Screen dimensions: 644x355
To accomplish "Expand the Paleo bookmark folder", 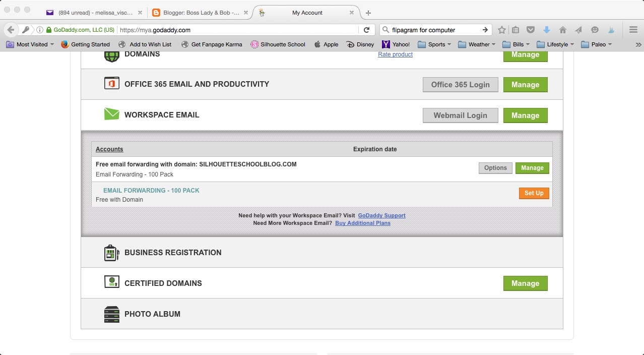I will coord(596,44).
